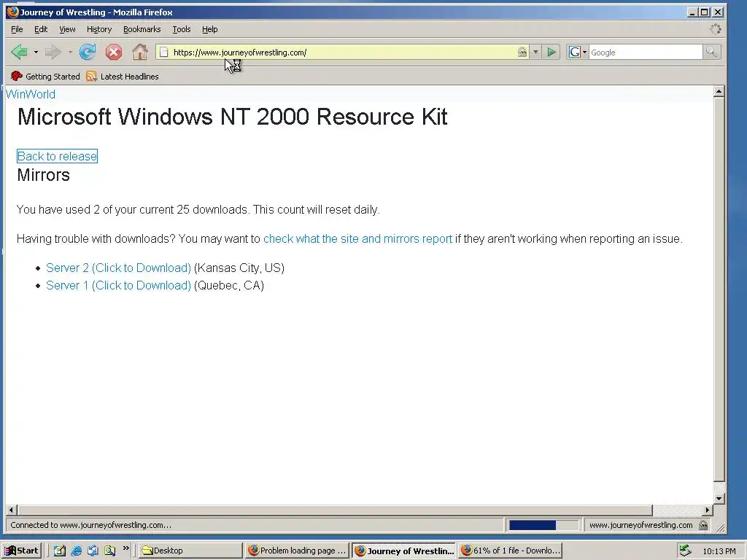This screenshot has height=560, width=747.
Task: Open the Edit menu
Action: (x=41, y=29)
